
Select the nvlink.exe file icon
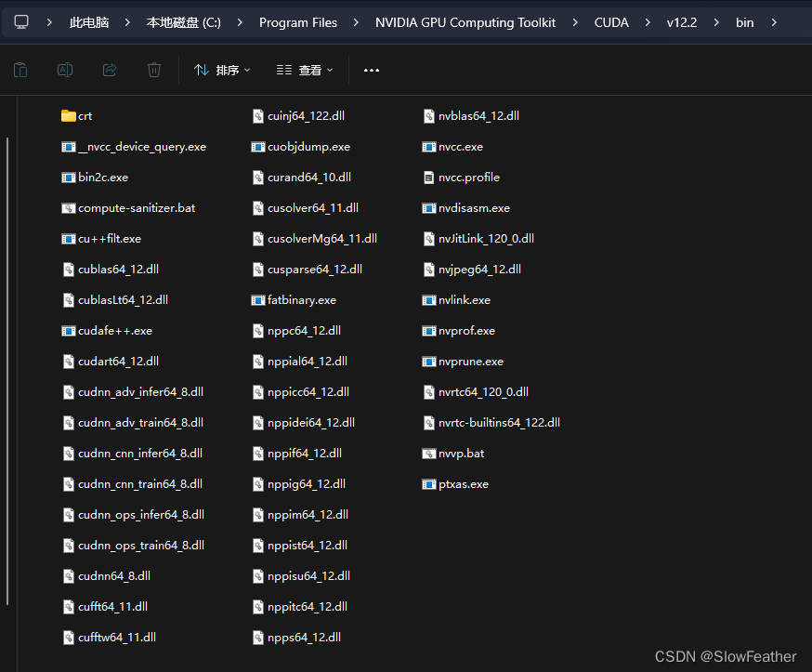(429, 300)
